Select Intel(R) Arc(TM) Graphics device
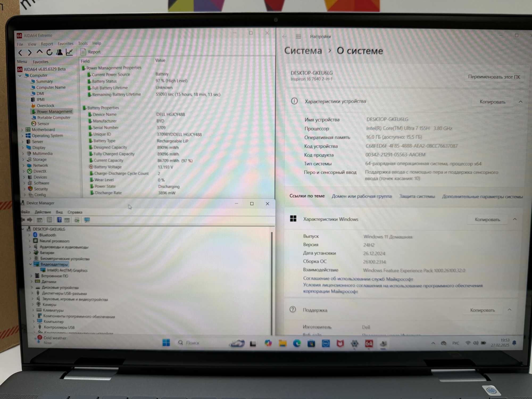The width and height of the screenshot is (532, 399). (67, 270)
